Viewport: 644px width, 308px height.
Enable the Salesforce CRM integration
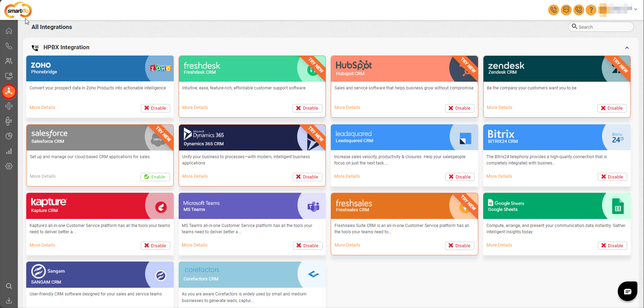click(155, 177)
